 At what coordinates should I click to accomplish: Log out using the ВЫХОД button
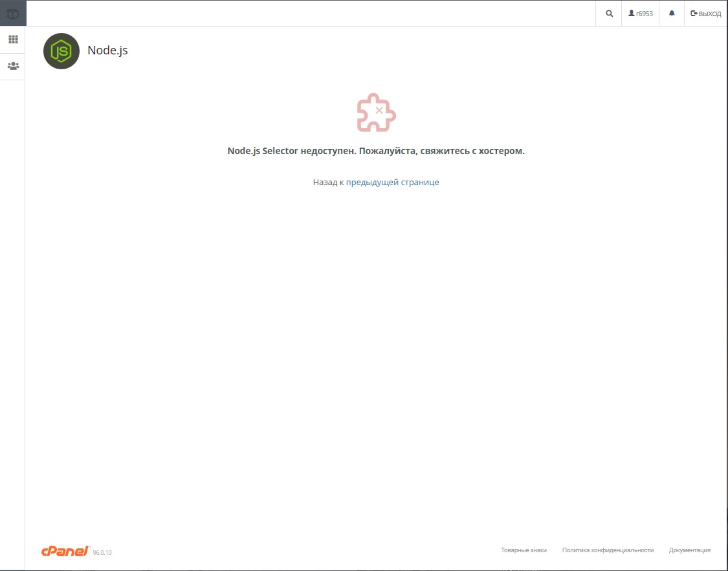click(706, 14)
